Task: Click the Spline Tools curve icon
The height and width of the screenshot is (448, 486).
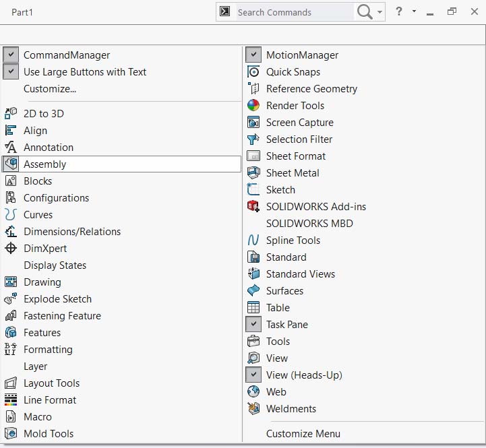Action: (253, 241)
